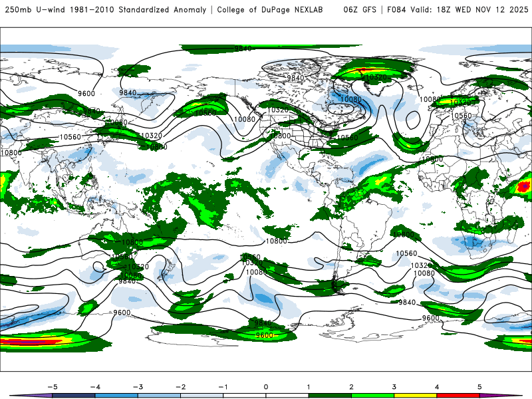This screenshot has height=399, width=532.
Task: Click the colorbar tick label -4
Action: pyautogui.click(x=95, y=387)
